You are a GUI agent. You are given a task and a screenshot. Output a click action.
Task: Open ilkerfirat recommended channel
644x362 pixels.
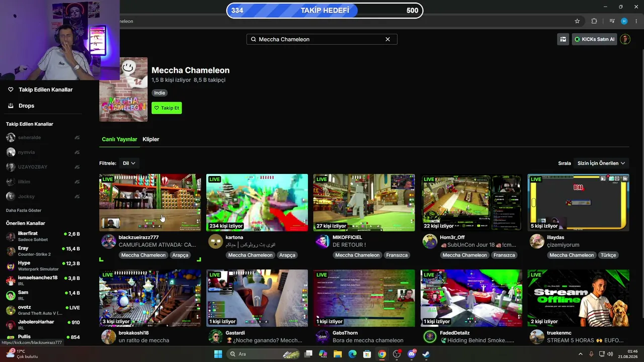(43, 236)
